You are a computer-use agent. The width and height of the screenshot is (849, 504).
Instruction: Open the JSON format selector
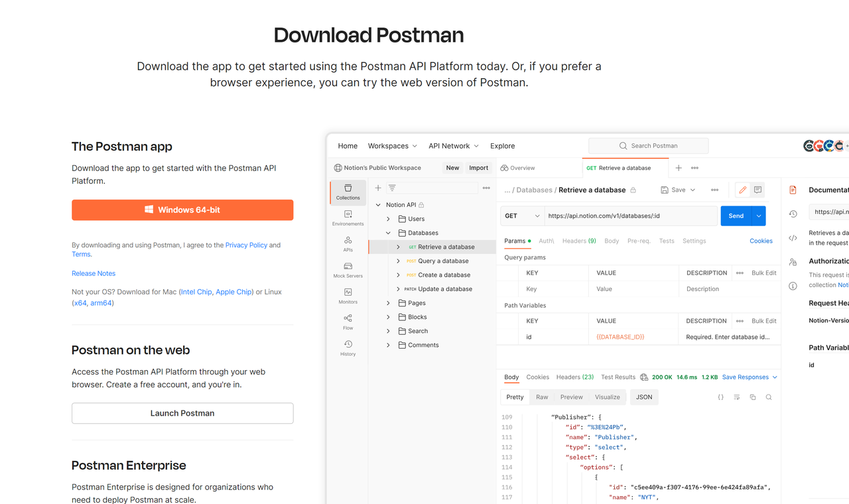click(x=644, y=397)
